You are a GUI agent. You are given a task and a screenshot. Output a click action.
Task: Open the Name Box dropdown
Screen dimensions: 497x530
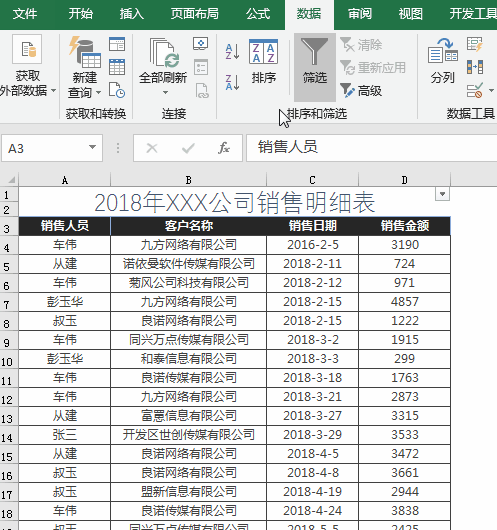coord(92,147)
